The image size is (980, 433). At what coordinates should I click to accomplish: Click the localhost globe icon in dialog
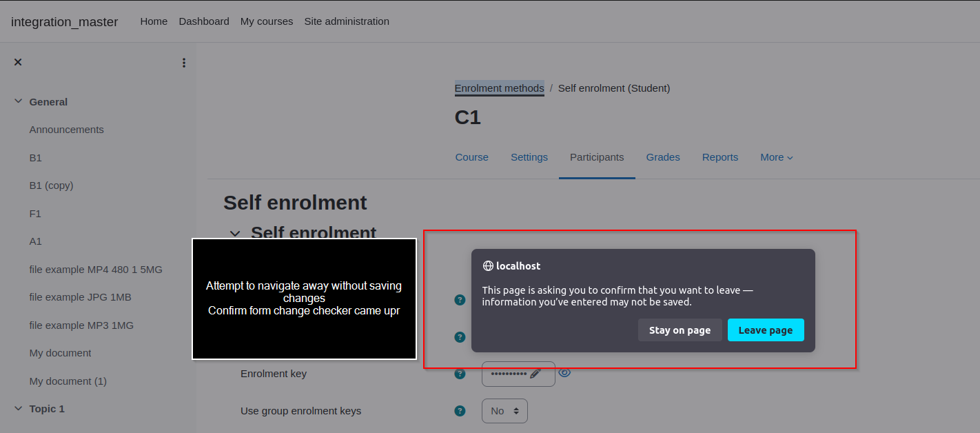pyautogui.click(x=488, y=266)
